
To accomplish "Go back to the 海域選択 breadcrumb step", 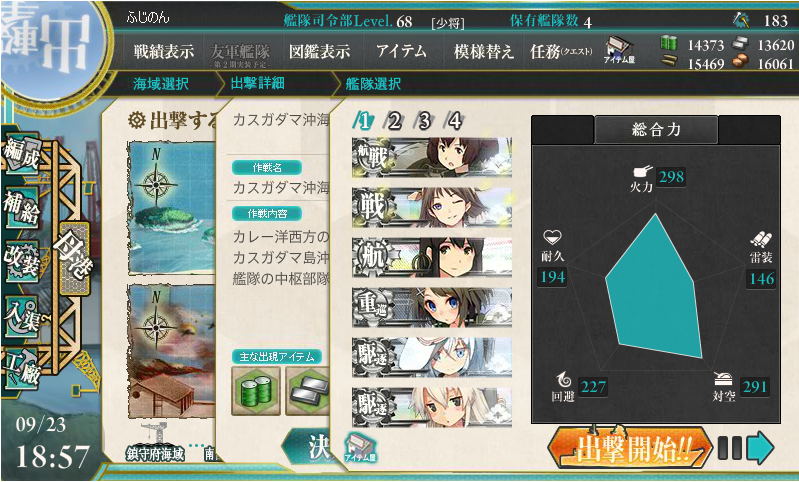I will [161, 84].
